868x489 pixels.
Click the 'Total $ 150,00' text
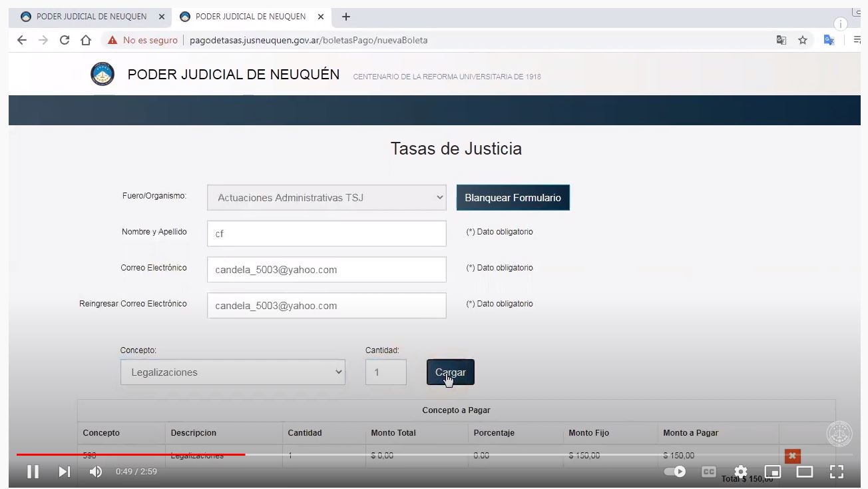coord(748,479)
